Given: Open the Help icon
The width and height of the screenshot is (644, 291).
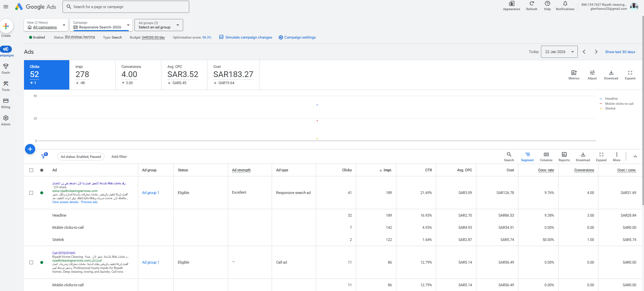Looking at the screenshot, I should 547,6.
